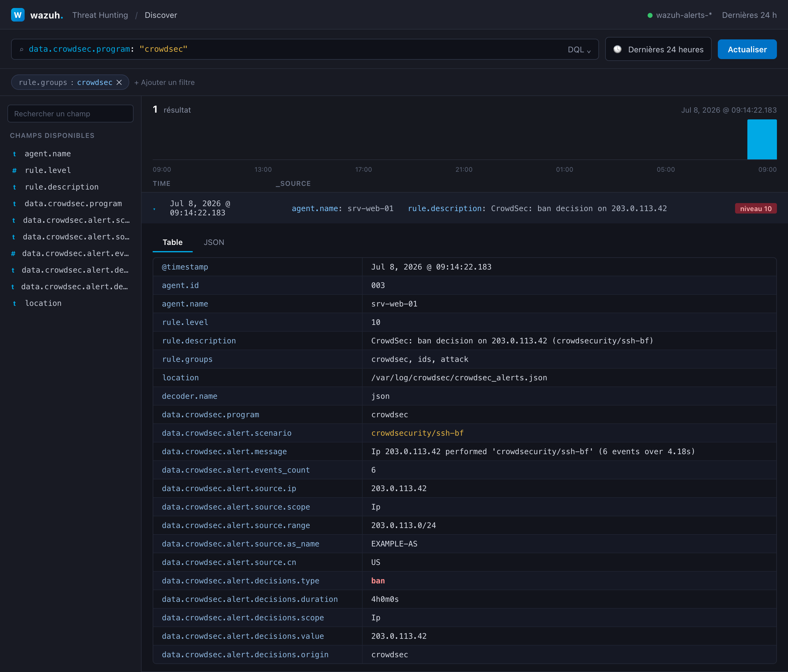Open the DQL query language dropdown
The width and height of the screenshot is (788, 672).
point(579,50)
